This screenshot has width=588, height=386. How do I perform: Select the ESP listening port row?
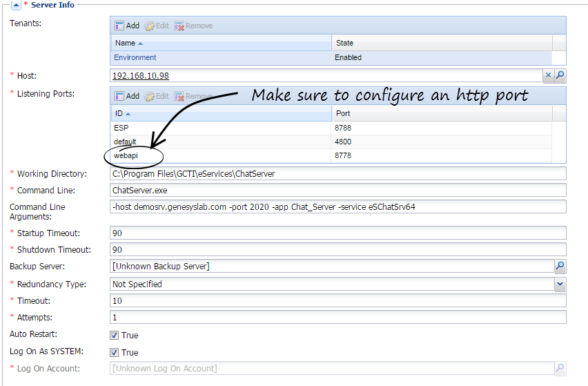(x=121, y=128)
